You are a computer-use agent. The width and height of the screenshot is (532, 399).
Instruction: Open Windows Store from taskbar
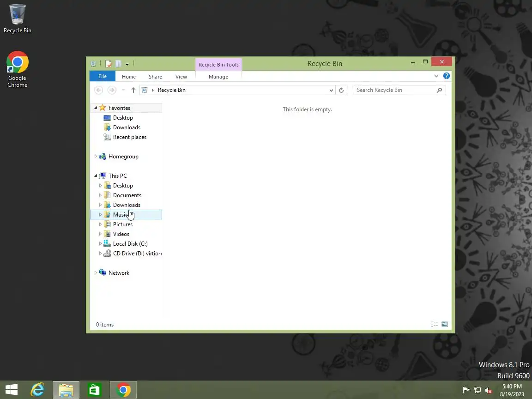[x=94, y=390]
